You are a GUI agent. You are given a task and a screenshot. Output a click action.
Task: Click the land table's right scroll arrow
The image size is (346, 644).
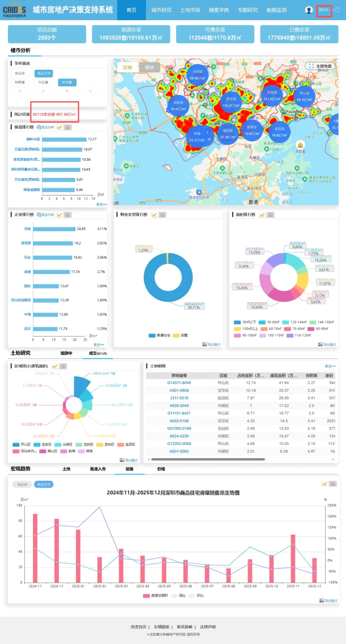(x=333, y=459)
